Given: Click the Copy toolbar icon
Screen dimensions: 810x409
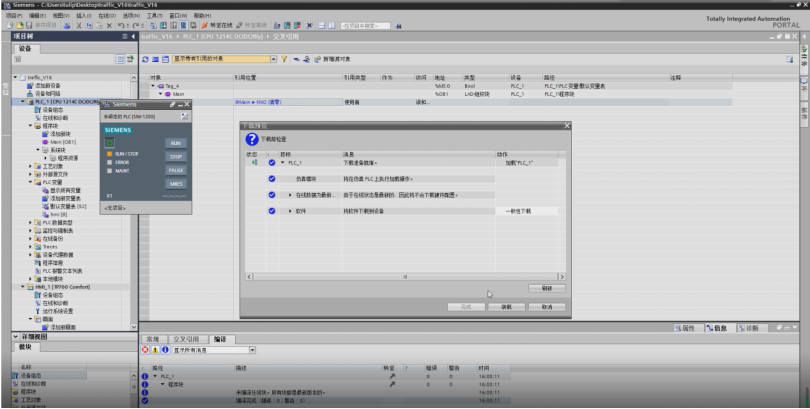Looking at the screenshot, I should pyautogui.click(x=89, y=25).
